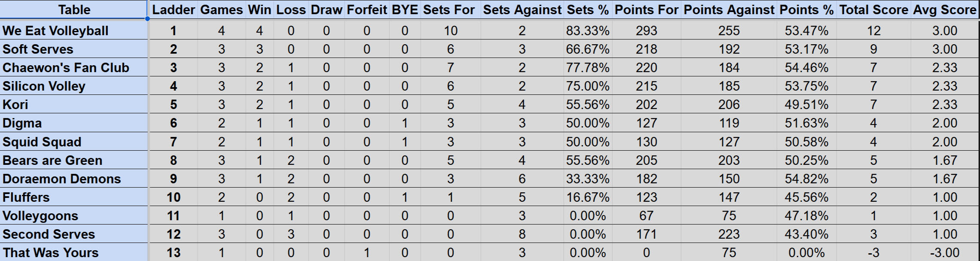Select the -3.00 average score cell

click(944, 252)
